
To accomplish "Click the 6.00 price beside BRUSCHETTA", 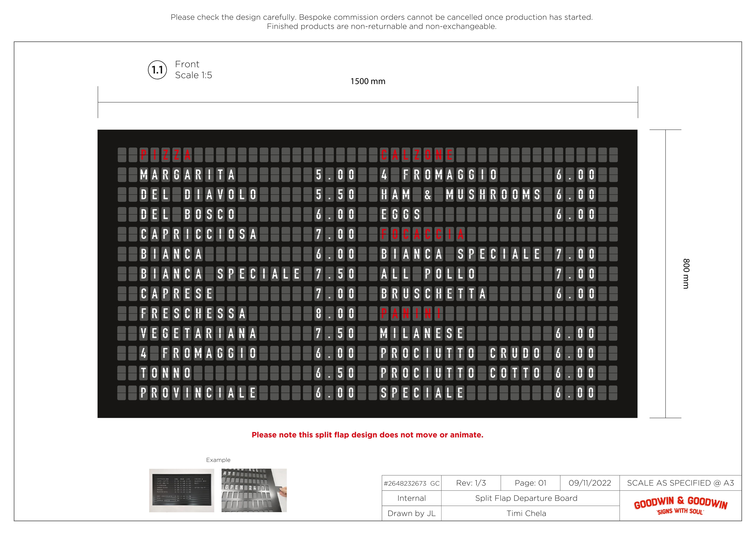I will click(575, 294).
